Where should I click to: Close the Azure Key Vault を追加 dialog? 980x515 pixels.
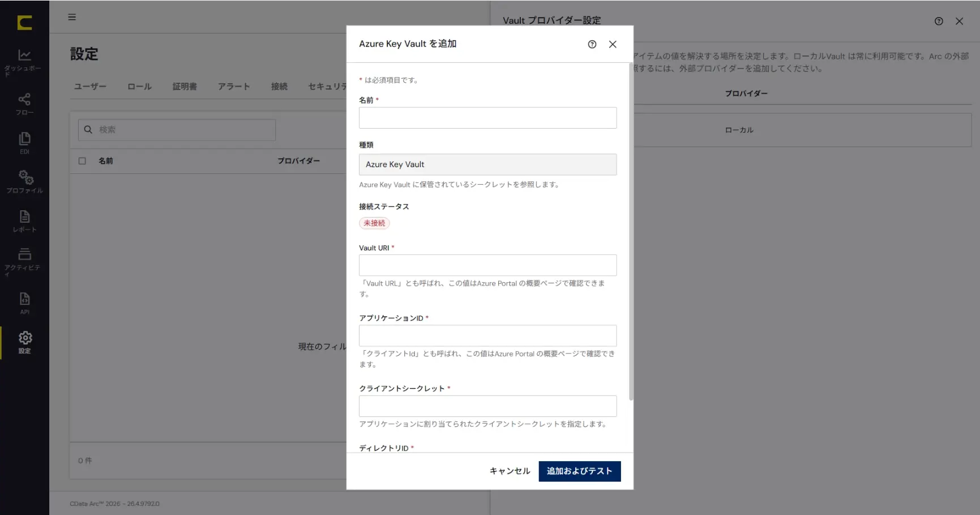click(613, 44)
